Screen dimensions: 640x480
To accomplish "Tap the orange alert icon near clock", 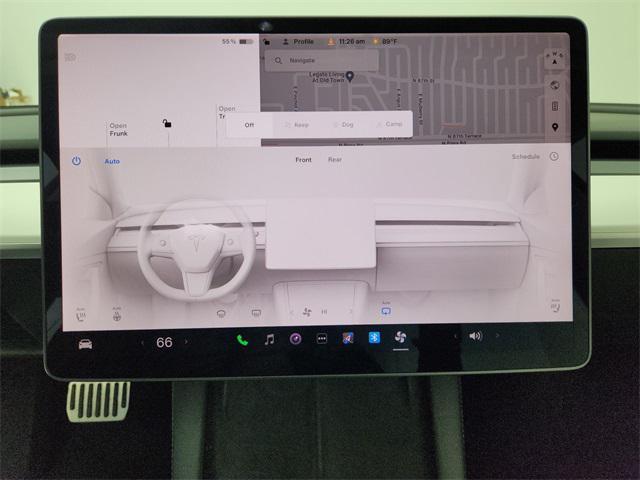I will 331,42.
